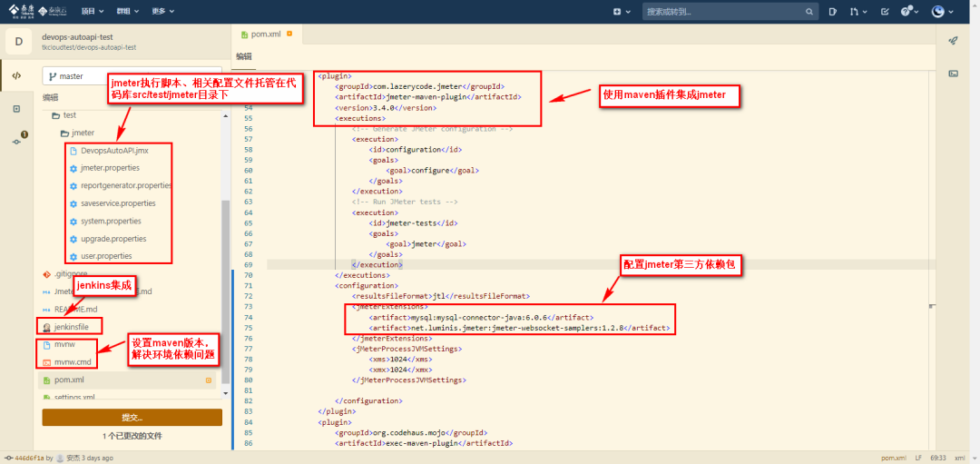Click the new item plus icon in the top bar

[x=617, y=12]
